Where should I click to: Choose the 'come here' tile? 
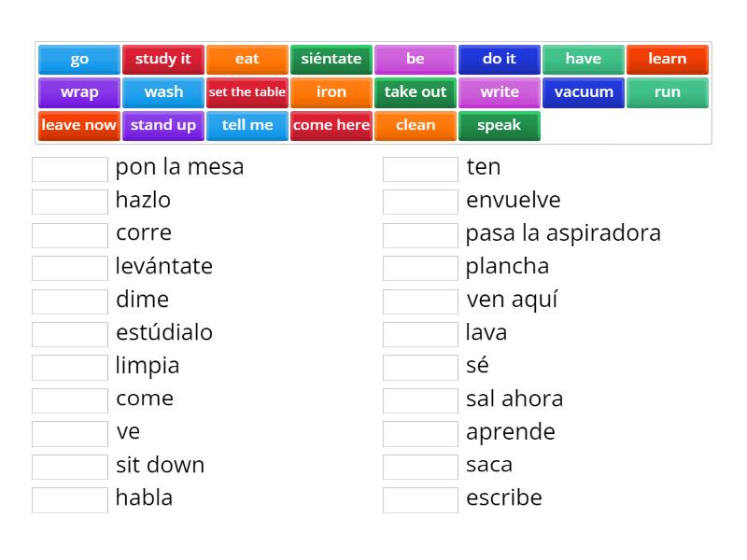331,125
